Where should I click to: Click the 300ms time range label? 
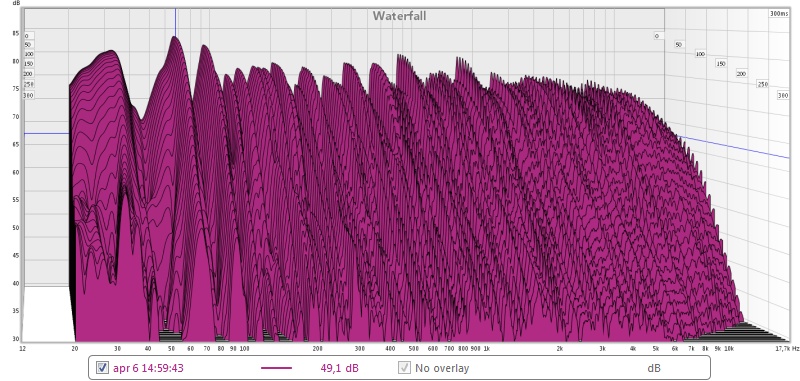779,14
